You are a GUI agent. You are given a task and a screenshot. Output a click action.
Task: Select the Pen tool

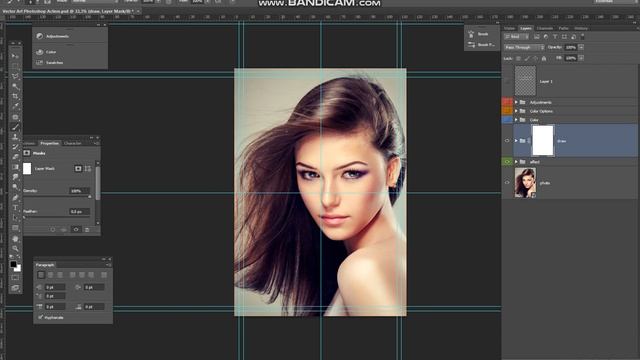(15, 198)
